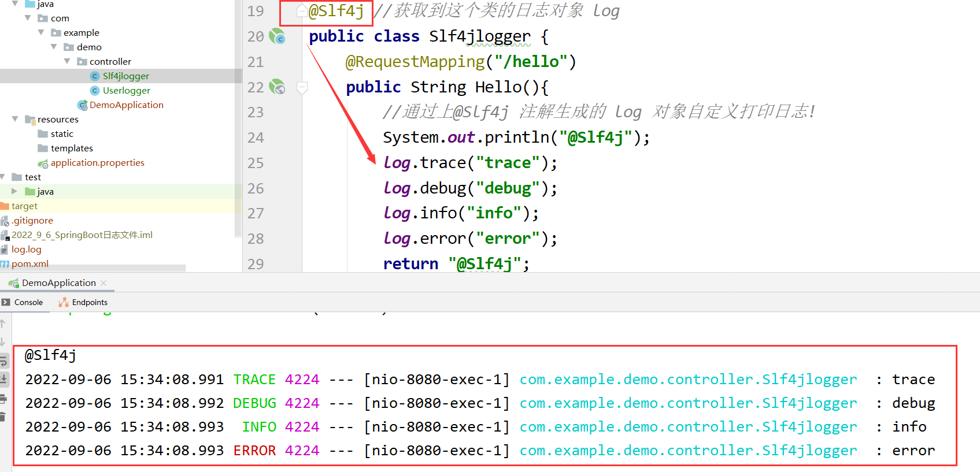Collapse the com package tree node
980x472 pixels.
(x=28, y=18)
